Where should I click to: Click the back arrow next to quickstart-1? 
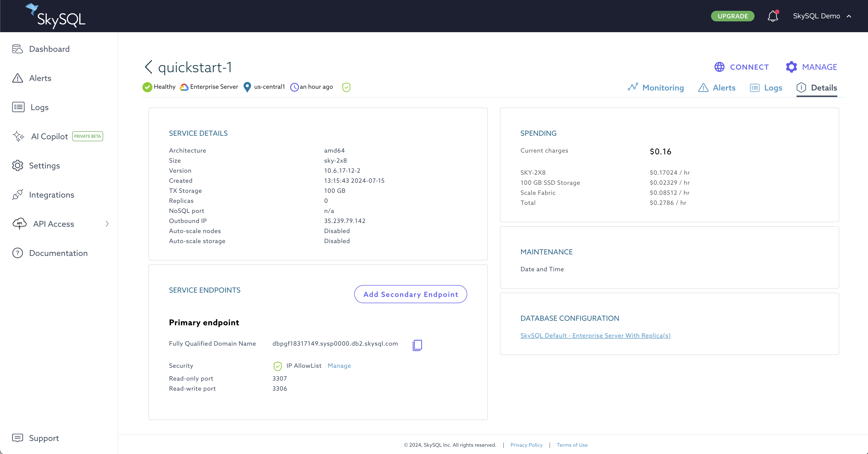point(148,67)
